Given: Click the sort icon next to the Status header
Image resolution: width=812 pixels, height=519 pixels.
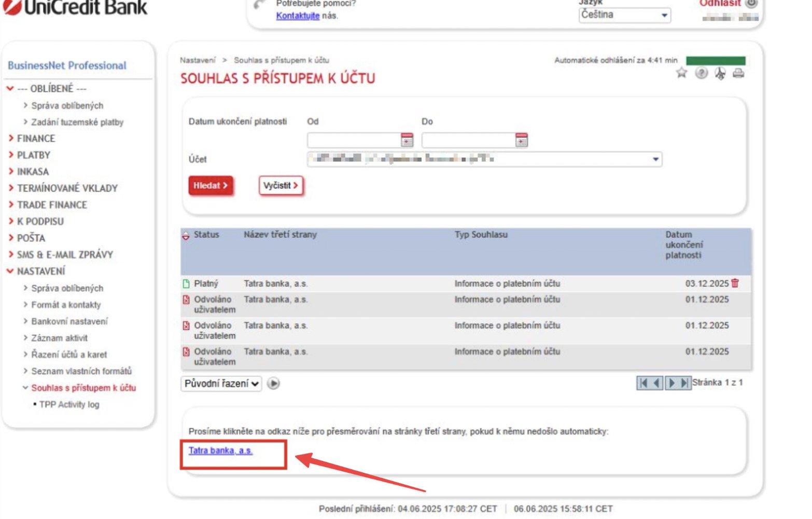Looking at the screenshot, I should [186, 235].
